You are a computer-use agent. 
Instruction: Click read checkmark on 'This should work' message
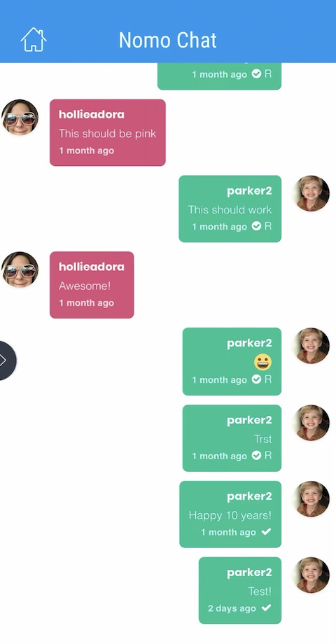click(x=256, y=226)
